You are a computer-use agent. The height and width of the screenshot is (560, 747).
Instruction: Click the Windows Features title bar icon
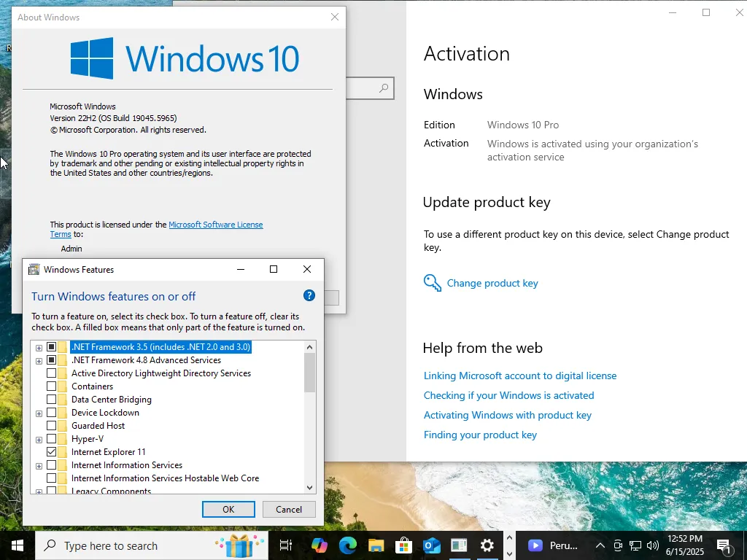34,270
